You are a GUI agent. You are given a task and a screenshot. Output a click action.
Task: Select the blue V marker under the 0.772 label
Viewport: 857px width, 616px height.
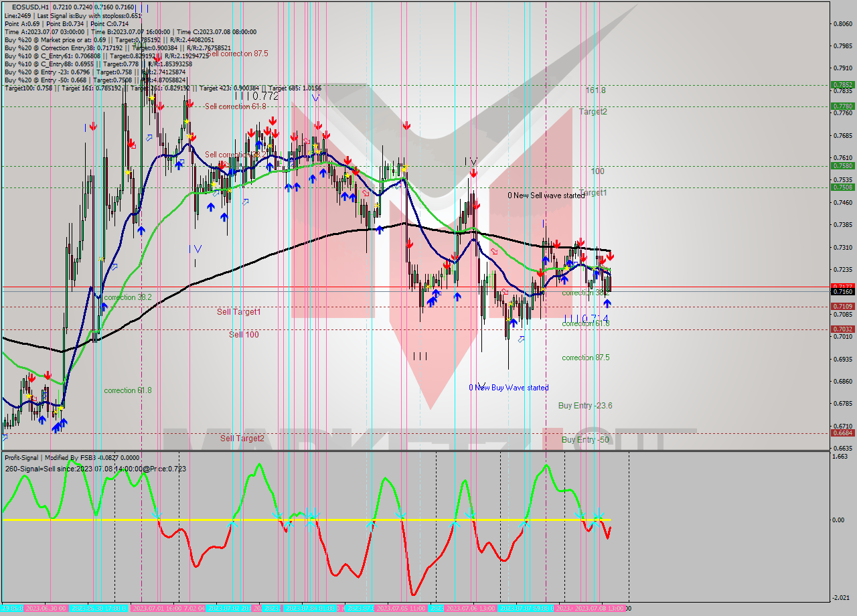tap(317, 97)
